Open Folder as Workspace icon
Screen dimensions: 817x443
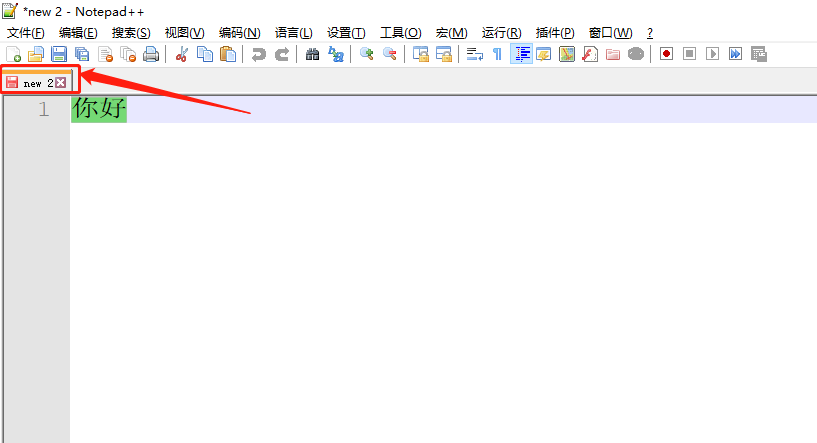pyautogui.click(x=613, y=54)
